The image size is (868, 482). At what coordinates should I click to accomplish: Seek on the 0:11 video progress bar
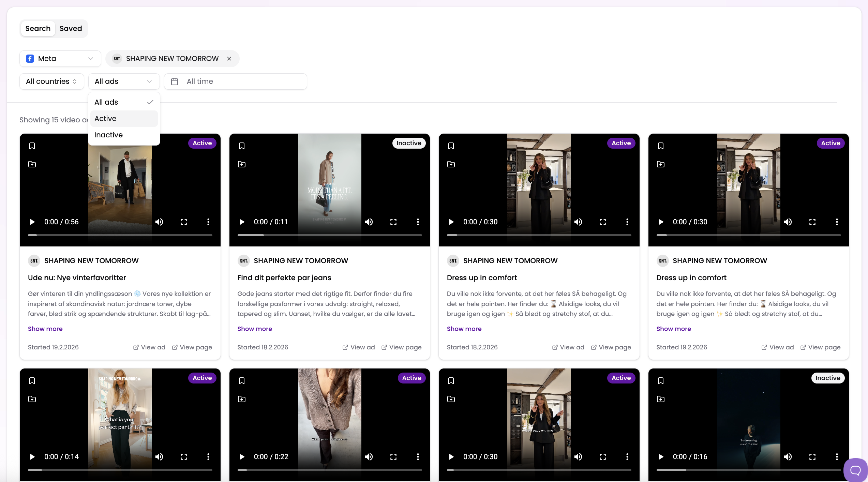pos(329,235)
